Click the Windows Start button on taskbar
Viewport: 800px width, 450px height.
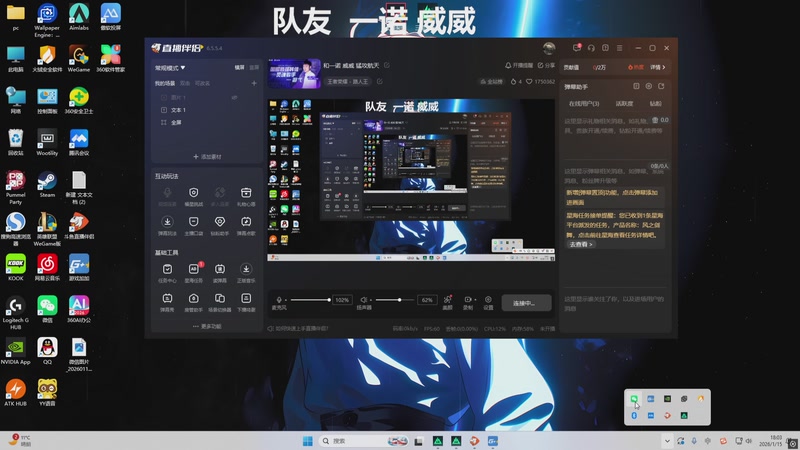click(x=308, y=441)
